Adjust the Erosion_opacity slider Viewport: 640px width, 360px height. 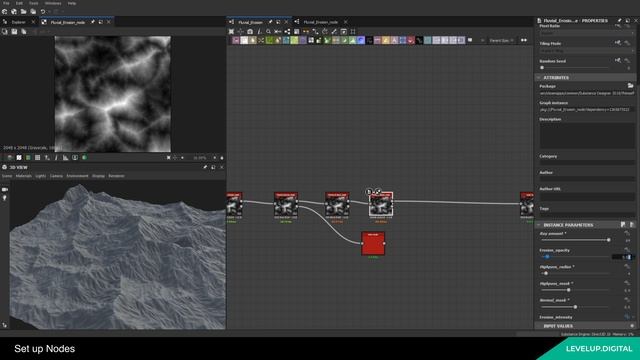575,257
